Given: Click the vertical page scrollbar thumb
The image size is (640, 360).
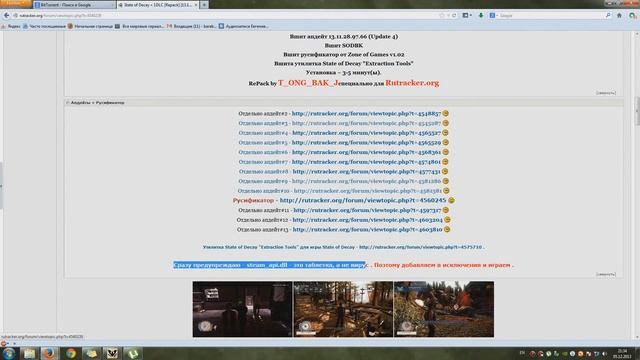Looking at the screenshot, I should click(637, 111).
